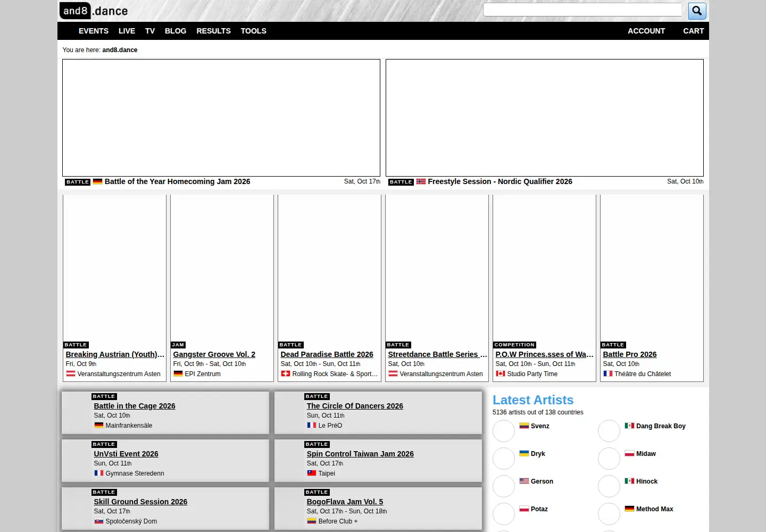Image resolution: width=766 pixels, height=532 pixels.
Task: Click the German flag next to Battle of the Year
Action: pos(97,181)
